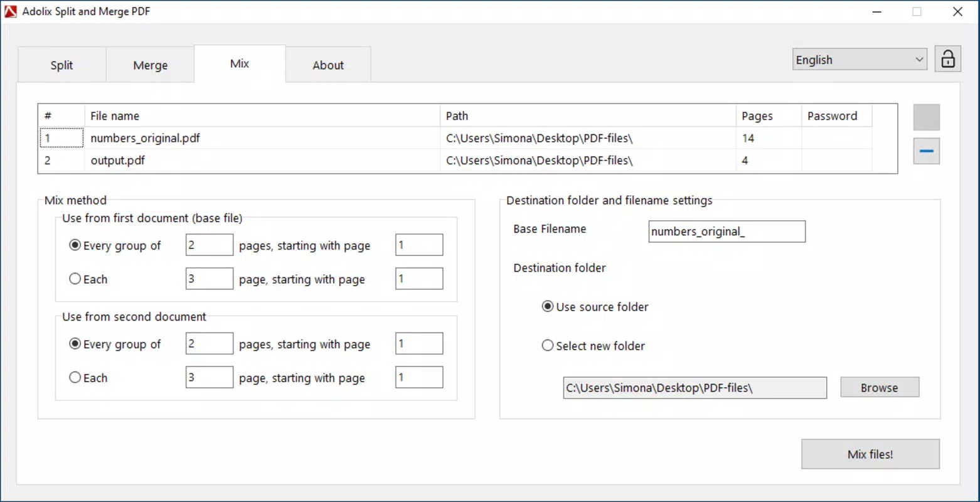
Task: Click the 'Pages' column header
Action: pyautogui.click(x=769, y=115)
